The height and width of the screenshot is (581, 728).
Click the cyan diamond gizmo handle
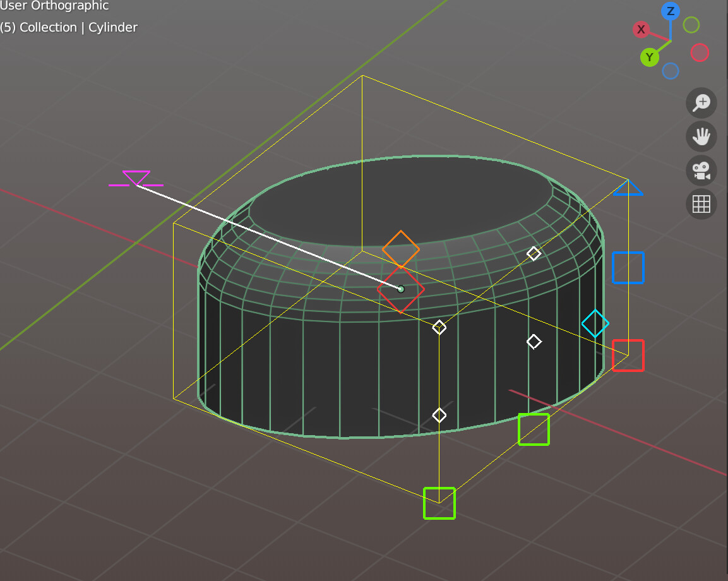coord(595,323)
